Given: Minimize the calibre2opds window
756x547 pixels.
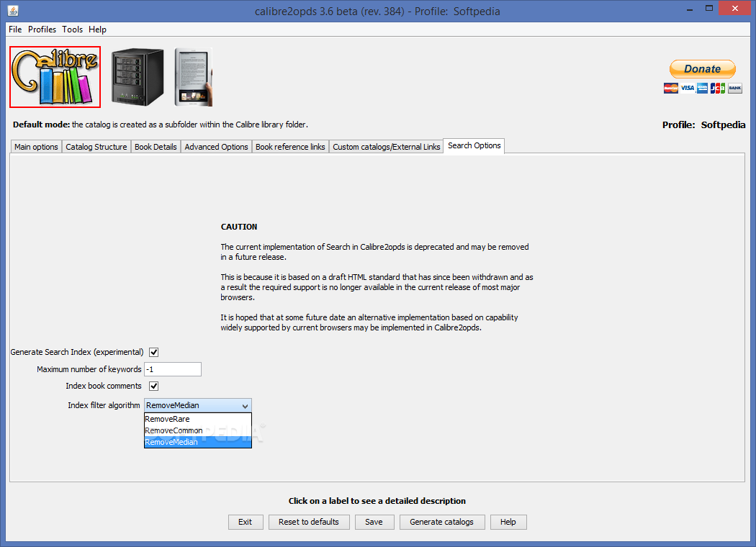Looking at the screenshot, I should (690, 9).
